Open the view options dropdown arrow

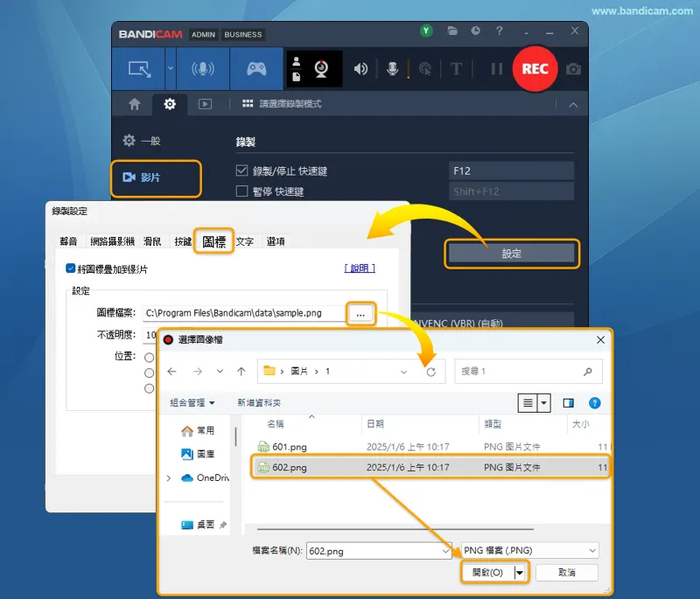tap(543, 403)
